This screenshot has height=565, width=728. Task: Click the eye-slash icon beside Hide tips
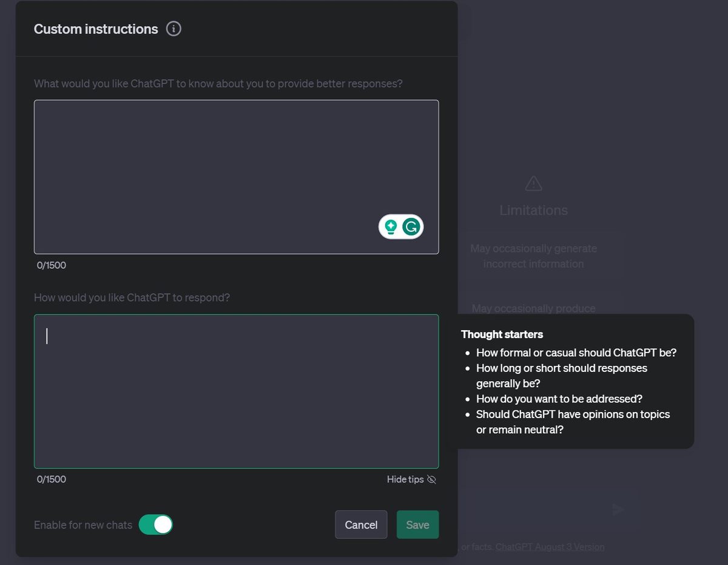click(x=431, y=479)
